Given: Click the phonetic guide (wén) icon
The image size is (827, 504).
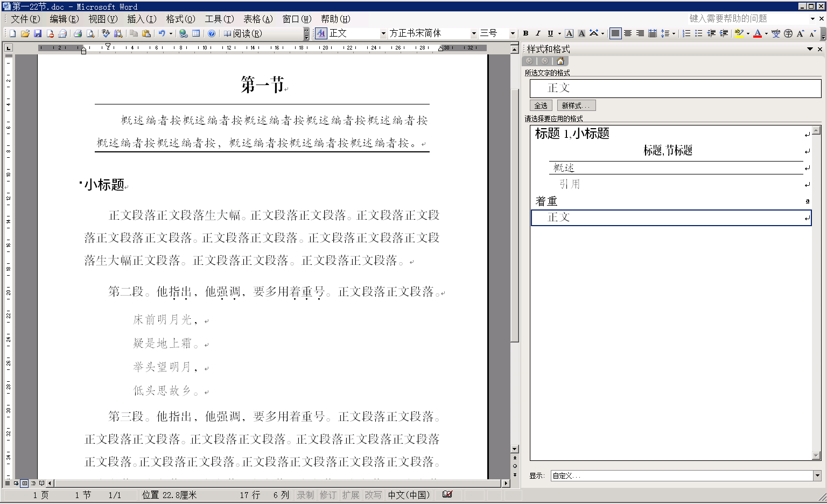Looking at the screenshot, I should [x=775, y=33].
